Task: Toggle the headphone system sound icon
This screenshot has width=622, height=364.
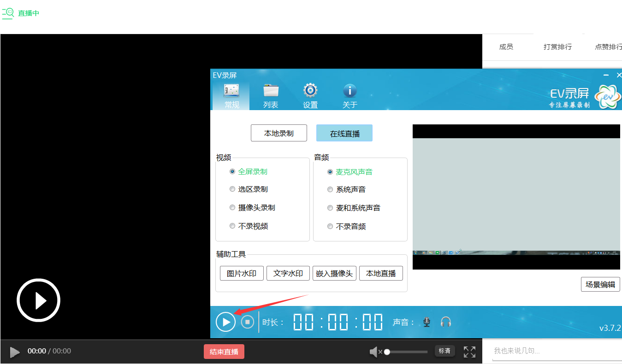Action: pyautogui.click(x=445, y=322)
